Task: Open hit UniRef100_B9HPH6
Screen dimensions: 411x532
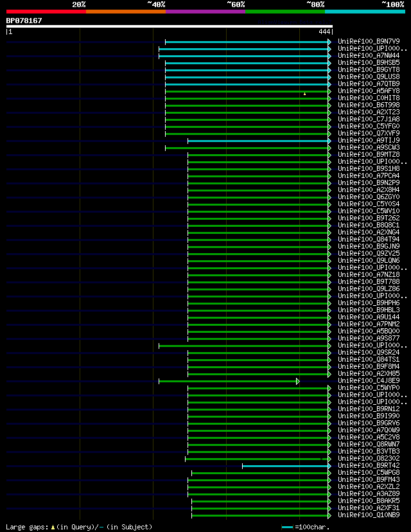Action: [369, 303]
